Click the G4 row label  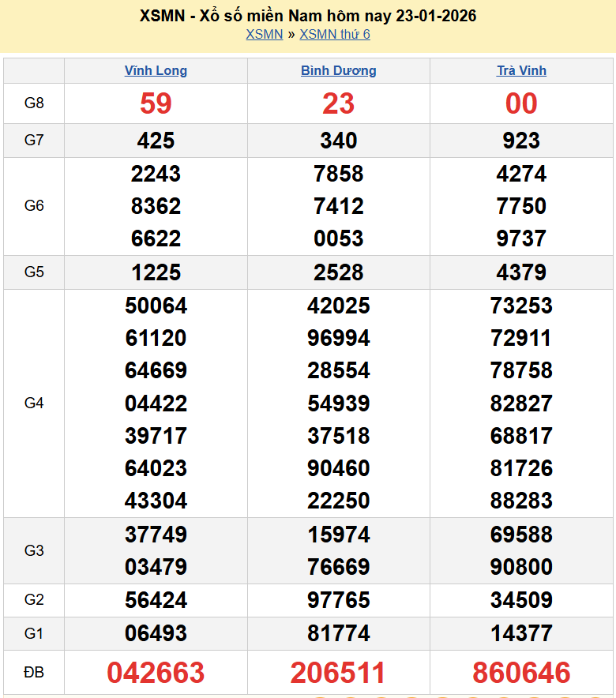pos(34,403)
